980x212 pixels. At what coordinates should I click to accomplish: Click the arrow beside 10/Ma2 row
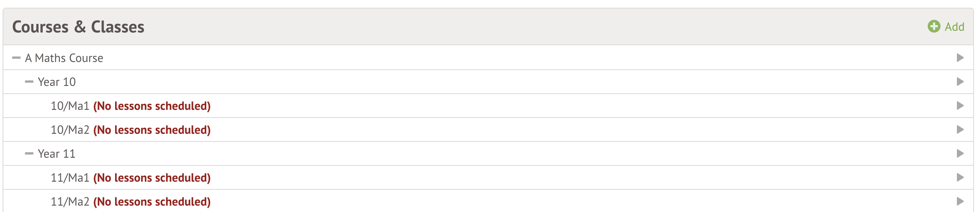click(x=960, y=130)
